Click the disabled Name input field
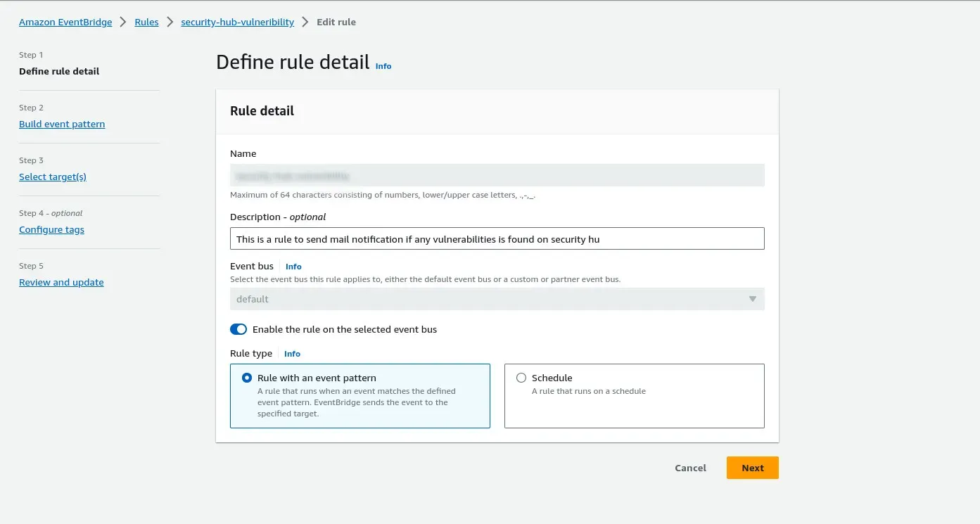The image size is (980, 524). 497,175
